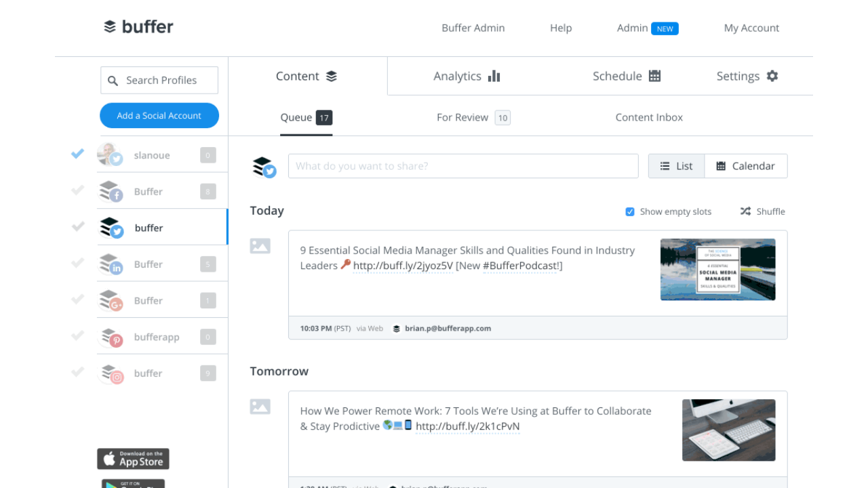Image resolution: width=868 pixels, height=488 pixels.
Task: Click the brian.p@bufferapp.com author label
Action: click(x=448, y=329)
